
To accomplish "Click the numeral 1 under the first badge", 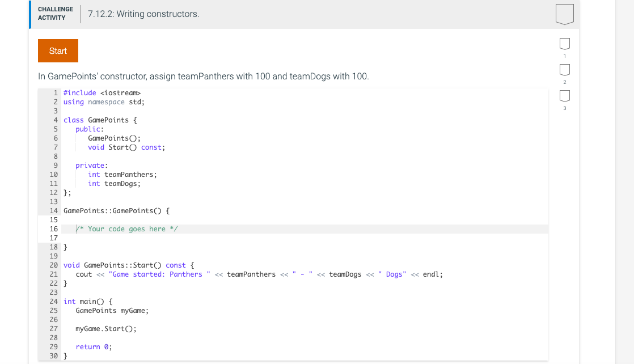I will point(564,56).
